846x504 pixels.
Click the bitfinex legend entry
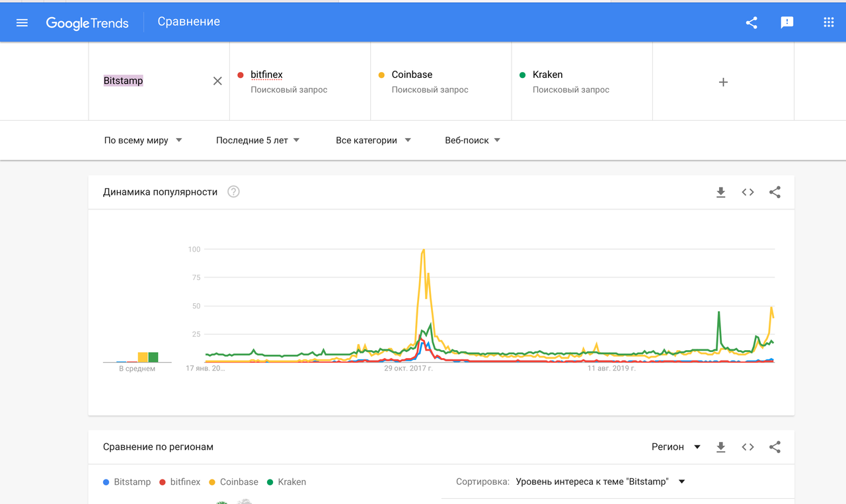pos(180,482)
